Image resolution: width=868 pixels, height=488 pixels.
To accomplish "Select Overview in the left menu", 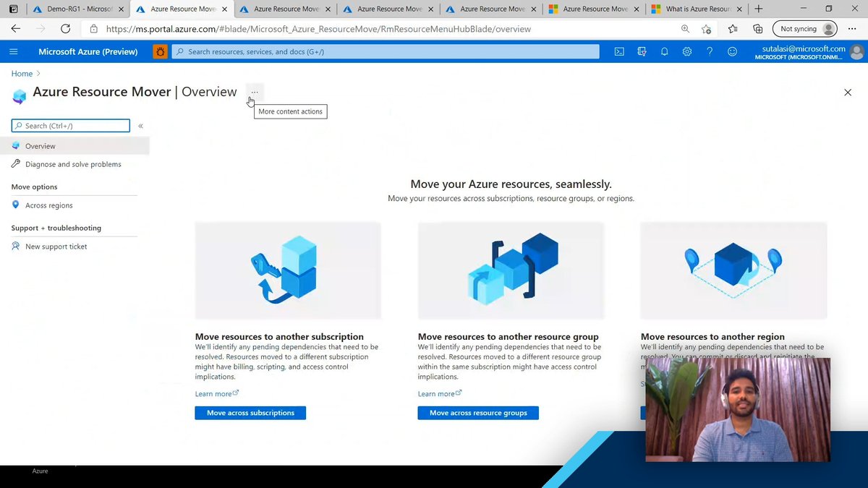I will 75,146.
